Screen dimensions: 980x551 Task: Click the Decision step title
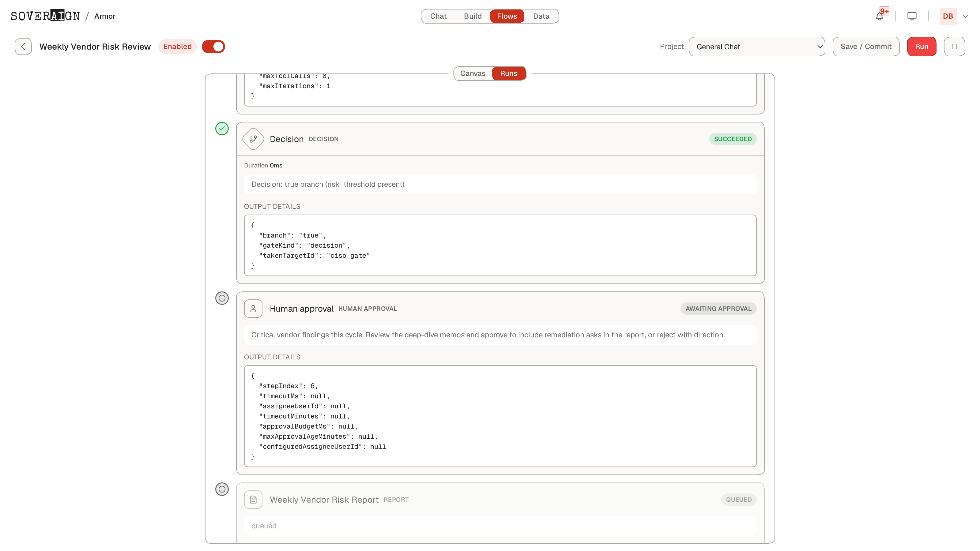pyautogui.click(x=286, y=139)
